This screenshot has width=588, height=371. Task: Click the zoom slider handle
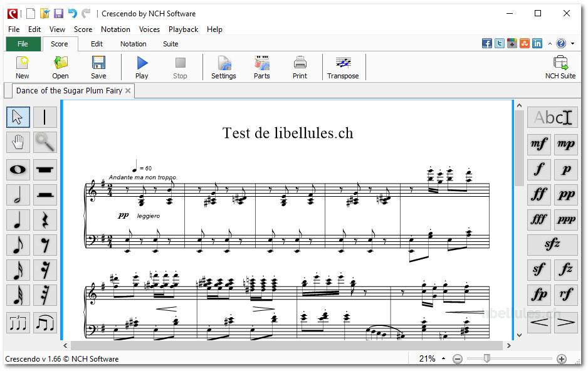pos(486,358)
